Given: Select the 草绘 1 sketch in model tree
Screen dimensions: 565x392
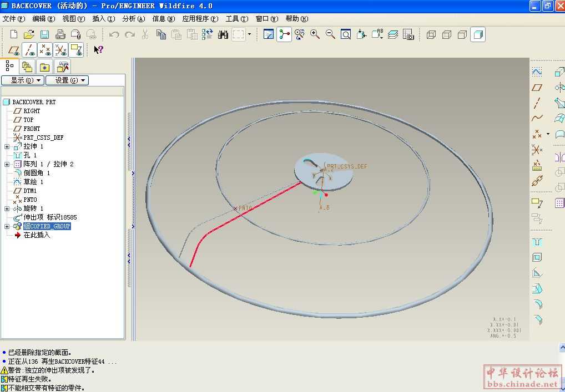Looking at the screenshot, I should [x=33, y=182].
